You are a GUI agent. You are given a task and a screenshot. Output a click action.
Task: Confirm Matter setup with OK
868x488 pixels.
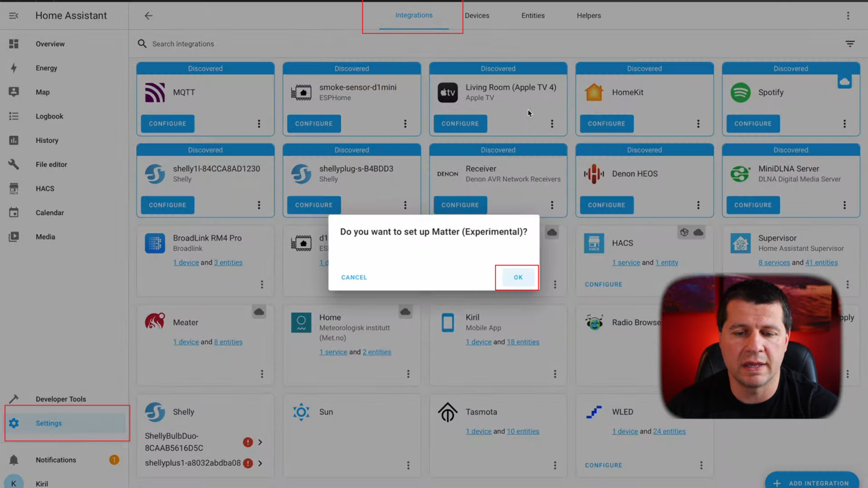[518, 277]
